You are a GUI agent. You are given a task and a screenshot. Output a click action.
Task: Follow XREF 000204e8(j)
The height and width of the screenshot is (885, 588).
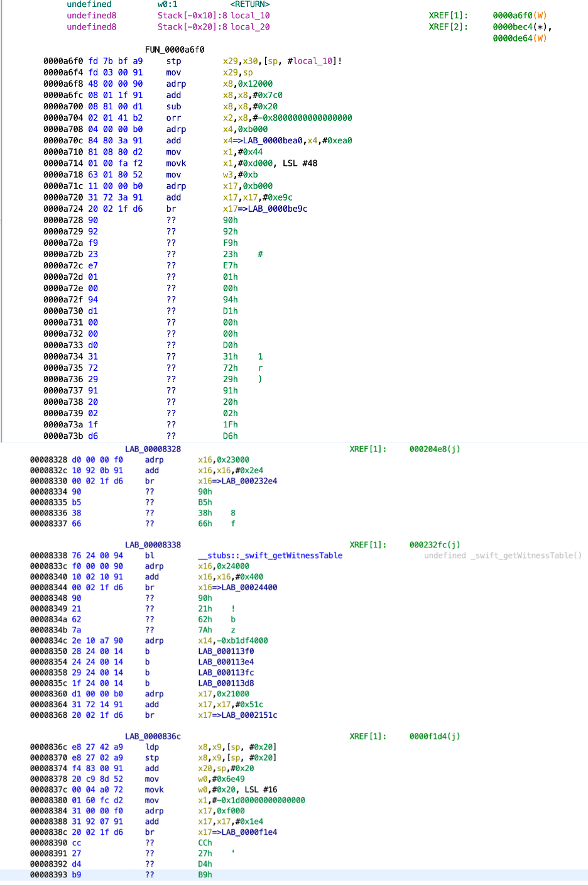click(x=435, y=449)
